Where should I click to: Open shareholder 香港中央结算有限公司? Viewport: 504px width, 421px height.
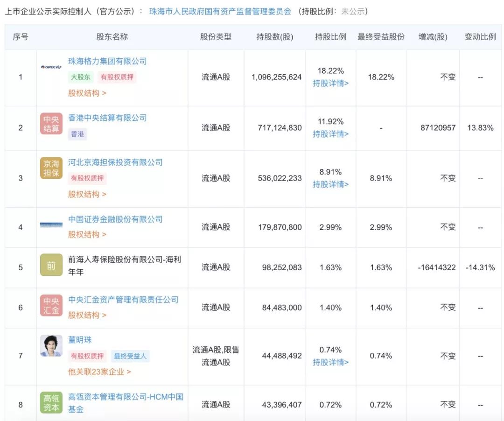(107, 118)
